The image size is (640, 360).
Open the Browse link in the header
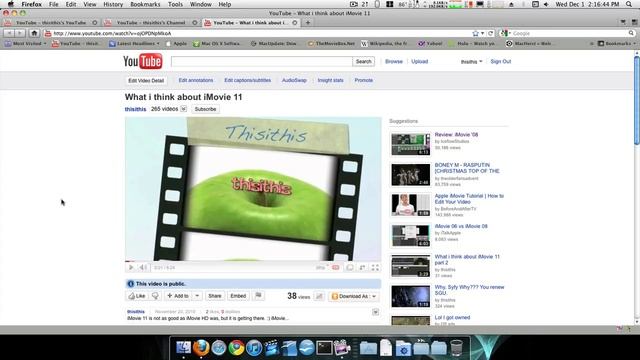394,61
